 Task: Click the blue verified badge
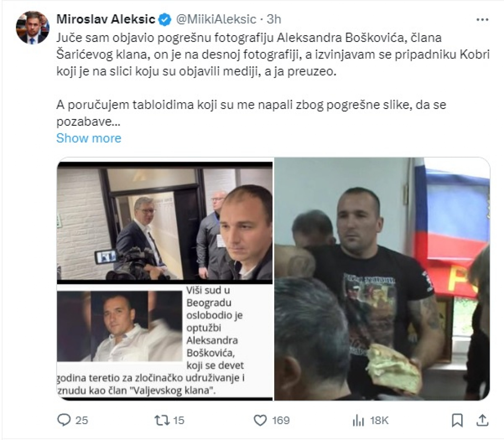[x=165, y=20]
